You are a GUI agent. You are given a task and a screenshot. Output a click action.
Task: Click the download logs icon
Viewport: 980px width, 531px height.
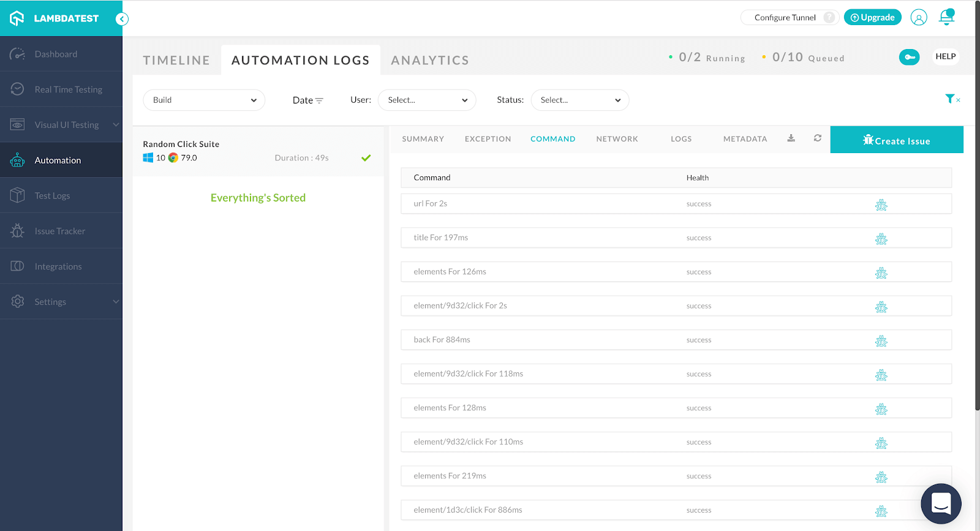pyautogui.click(x=791, y=138)
